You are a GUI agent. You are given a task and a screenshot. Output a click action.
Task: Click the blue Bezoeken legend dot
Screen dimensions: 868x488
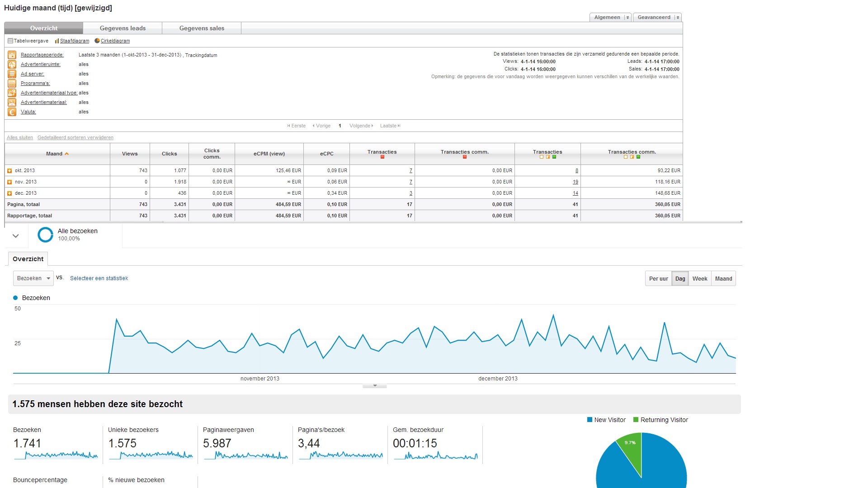tap(15, 298)
